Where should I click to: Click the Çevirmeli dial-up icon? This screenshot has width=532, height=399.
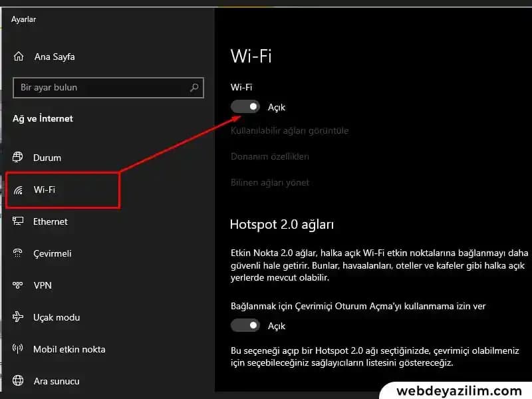(19, 253)
